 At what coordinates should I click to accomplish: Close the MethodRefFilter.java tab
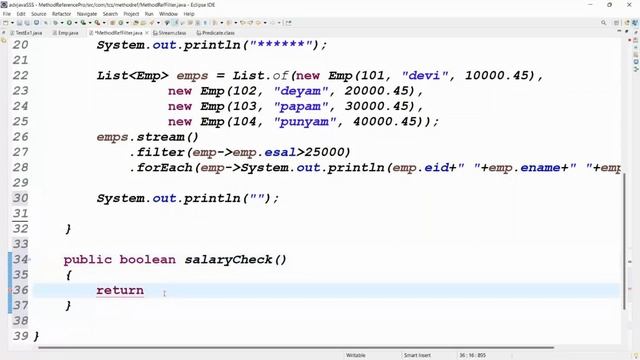point(147,33)
